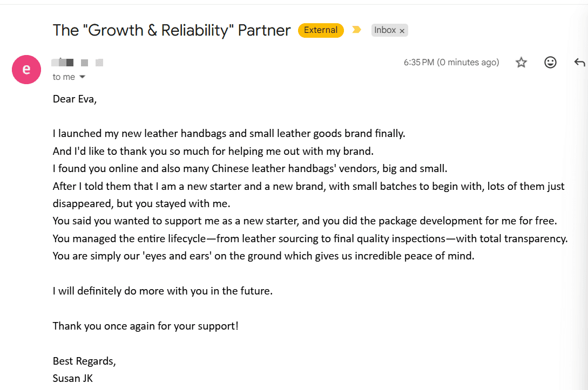
Task: Click the line about package development for free
Action: [x=305, y=221]
